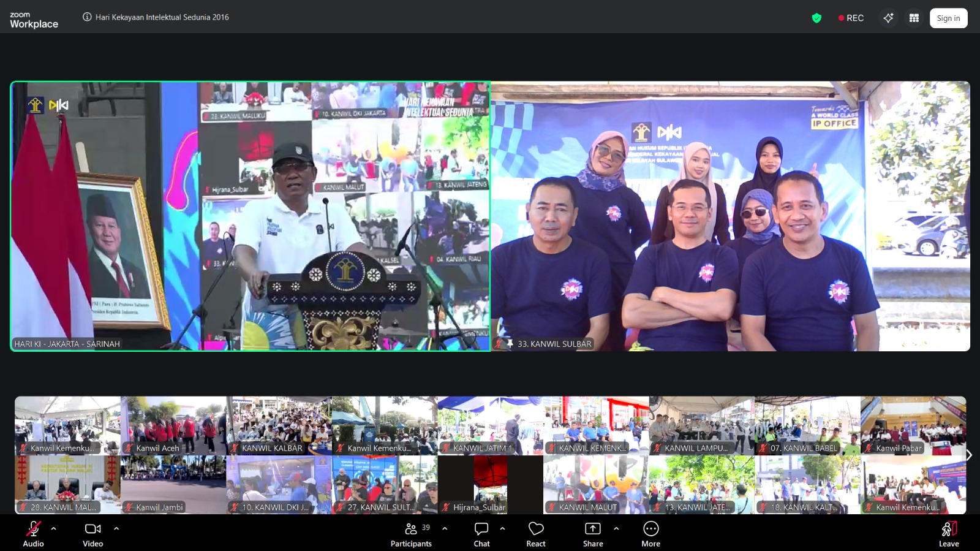This screenshot has height=551, width=980.
Task: Open the Participants panel
Action: coord(411,534)
